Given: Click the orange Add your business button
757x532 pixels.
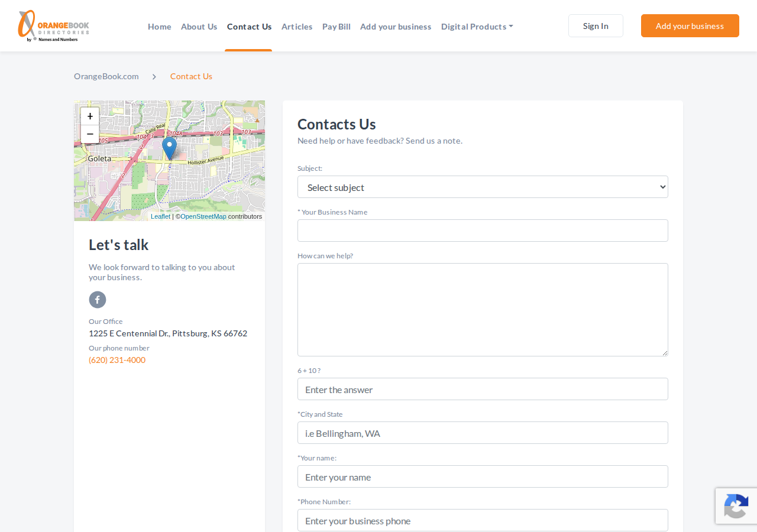Looking at the screenshot, I should [x=690, y=26].
